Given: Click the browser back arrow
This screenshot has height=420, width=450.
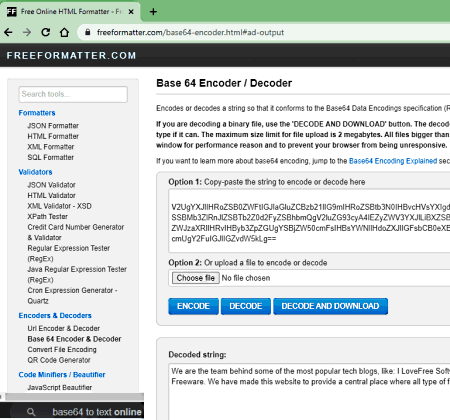Looking at the screenshot, I should click(x=8, y=32).
